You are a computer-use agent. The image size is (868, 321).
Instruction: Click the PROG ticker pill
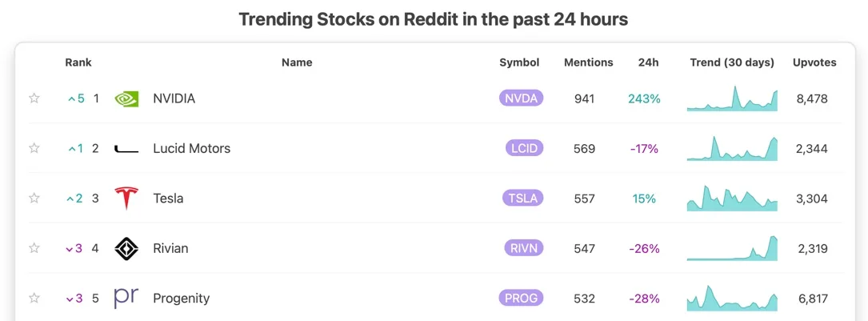pyautogui.click(x=521, y=298)
